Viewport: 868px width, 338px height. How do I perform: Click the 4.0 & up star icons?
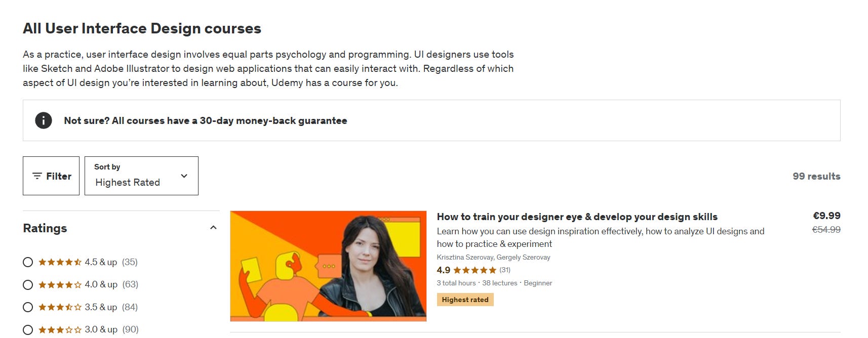[60, 284]
